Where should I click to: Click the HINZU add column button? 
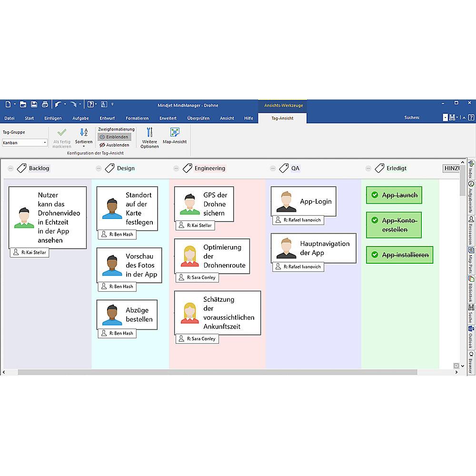[x=451, y=168]
